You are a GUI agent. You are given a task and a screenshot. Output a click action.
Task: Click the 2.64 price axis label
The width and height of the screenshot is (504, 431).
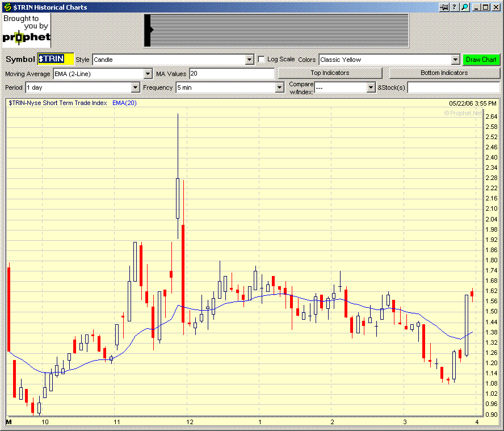point(492,116)
